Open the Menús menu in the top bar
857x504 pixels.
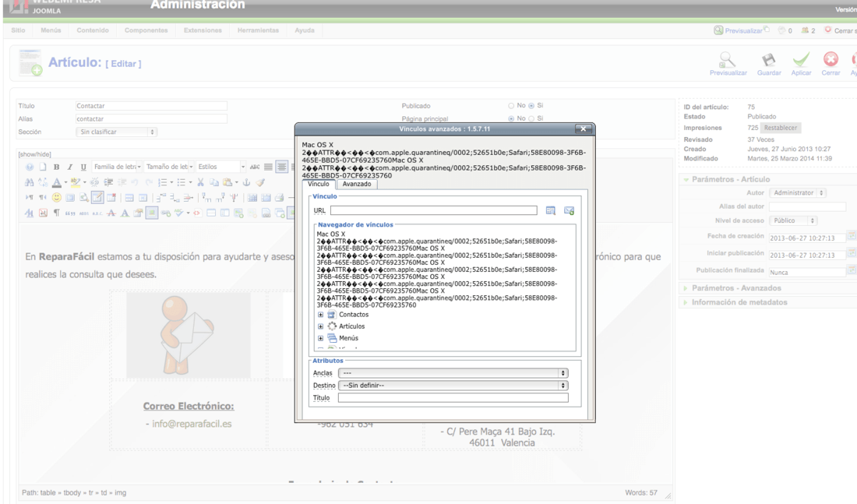tap(51, 30)
